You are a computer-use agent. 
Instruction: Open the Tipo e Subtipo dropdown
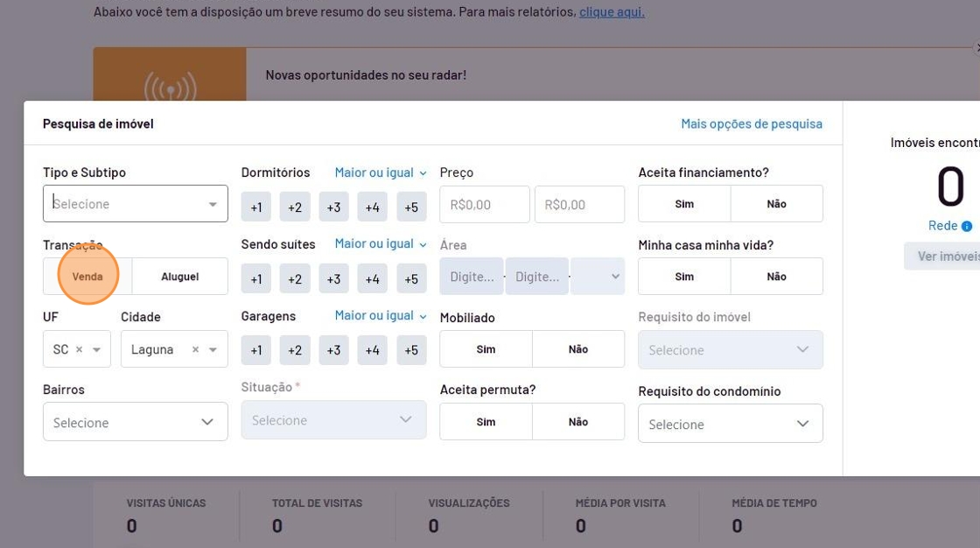135,204
